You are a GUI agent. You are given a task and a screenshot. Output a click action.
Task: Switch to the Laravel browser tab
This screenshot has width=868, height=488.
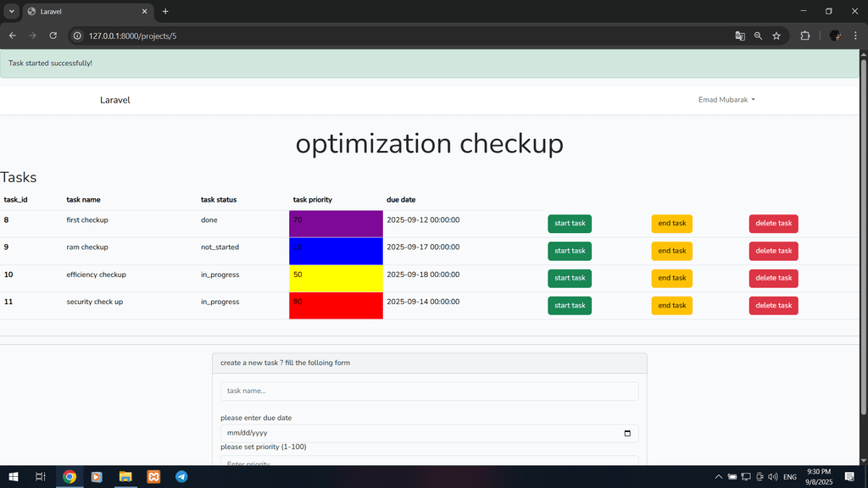pos(85,11)
